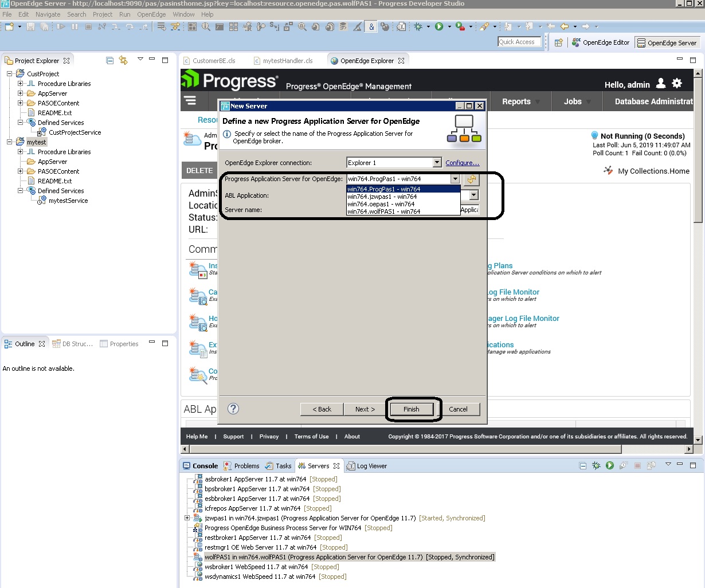Click the admin user profile icon
The width and height of the screenshot is (705, 588).
click(x=661, y=84)
